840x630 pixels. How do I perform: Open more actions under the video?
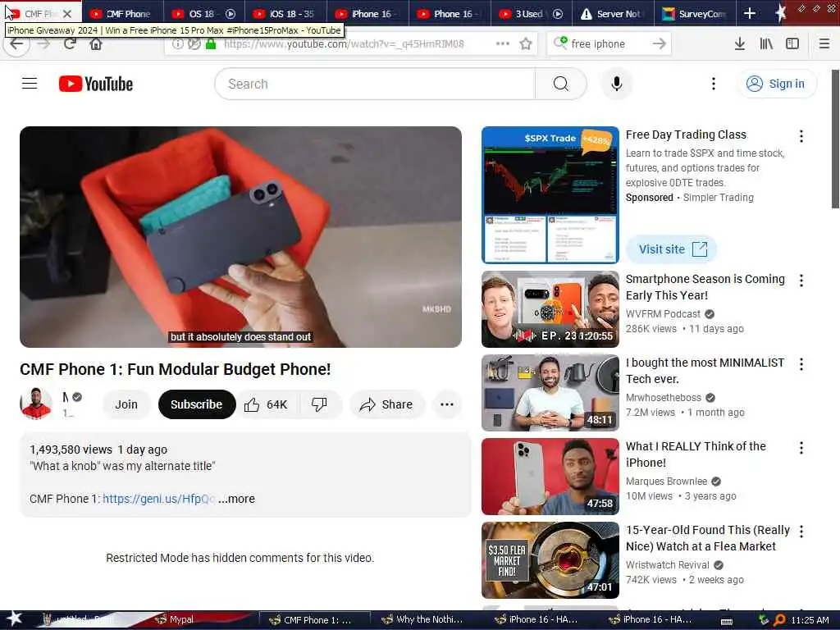coord(447,404)
